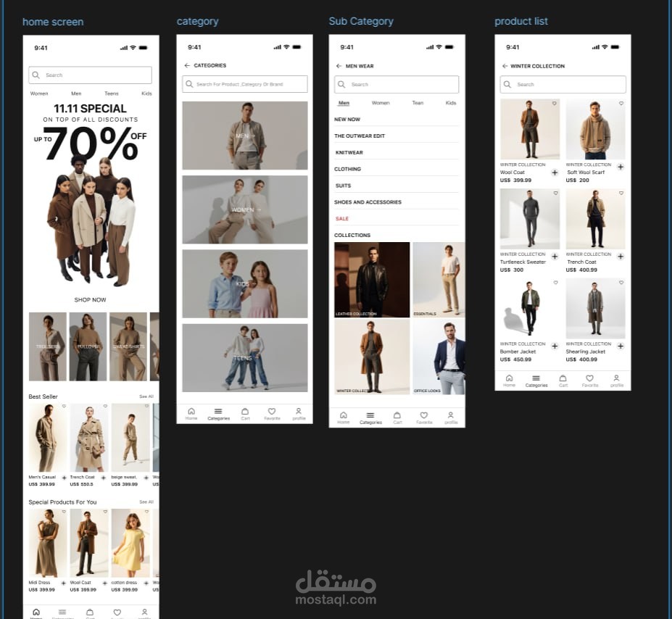Click profile icon on Sub Category nav bar
The height and width of the screenshot is (619, 672).
[x=451, y=415]
